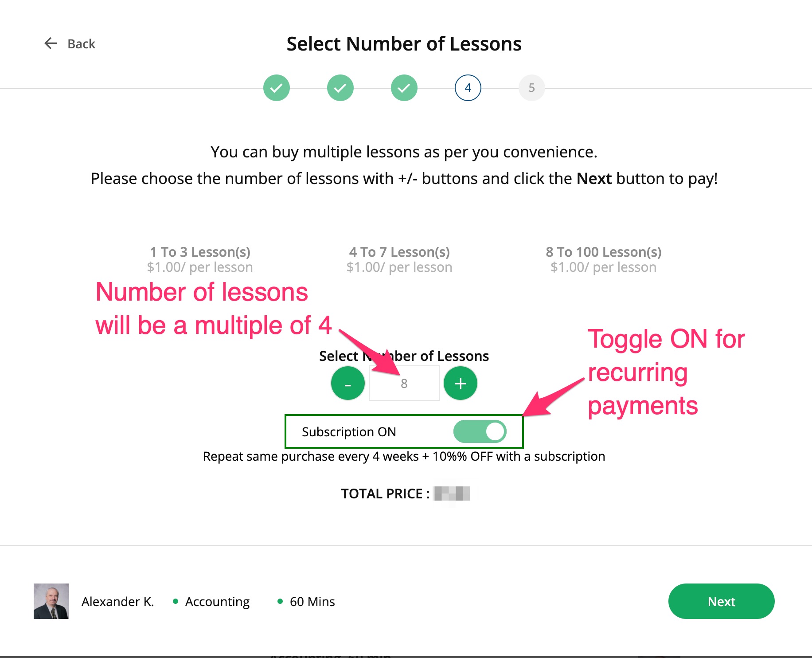812x658 pixels.
Task: Click the tutor name Alexander K.
Action: (x=117, y=602)
